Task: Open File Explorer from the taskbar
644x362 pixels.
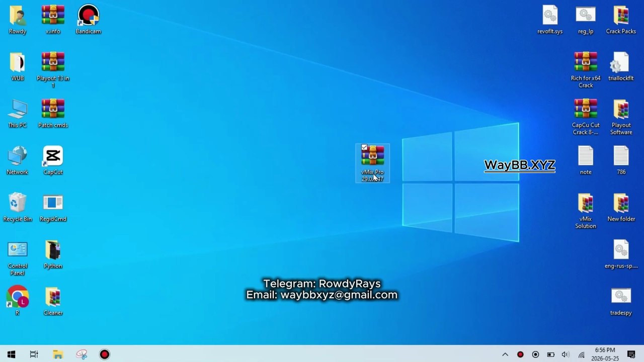Action: coord(57,354)
